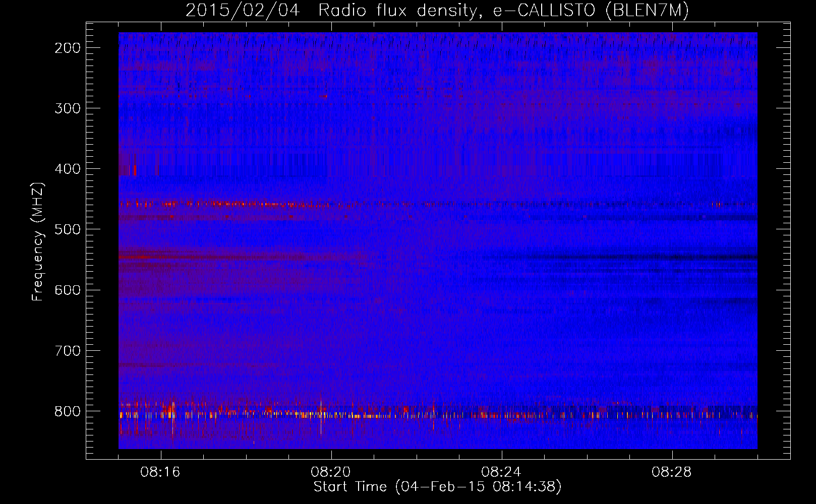Click the 300 frequency tick label

(x=67, y=108)
